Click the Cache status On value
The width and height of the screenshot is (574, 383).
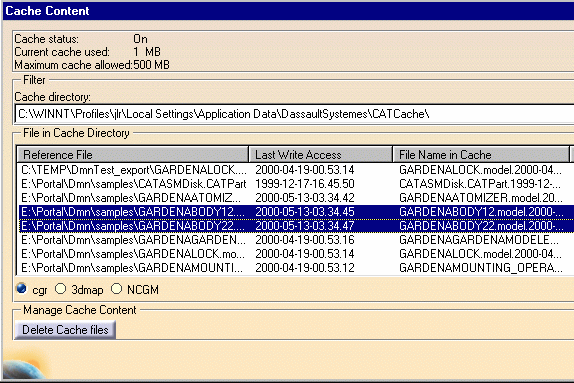(140, 39)
